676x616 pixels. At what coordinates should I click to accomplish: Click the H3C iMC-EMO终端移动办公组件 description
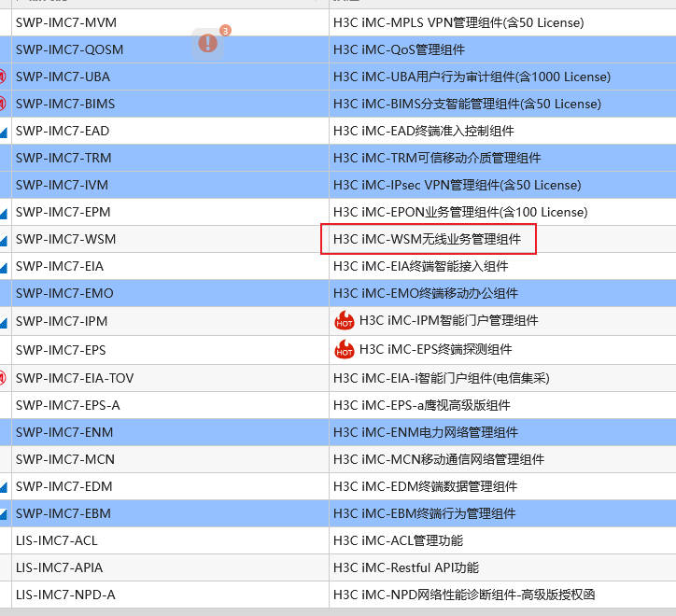point(426,293)
